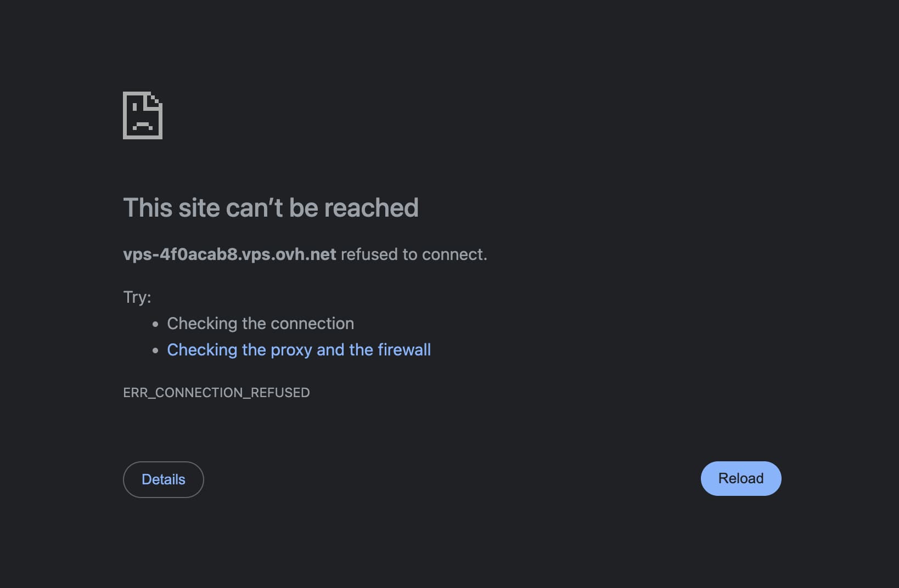Open "Checking the proxy and the firewall" link
The width and height of the screenshot is (899, 588).
click(299, 350)
